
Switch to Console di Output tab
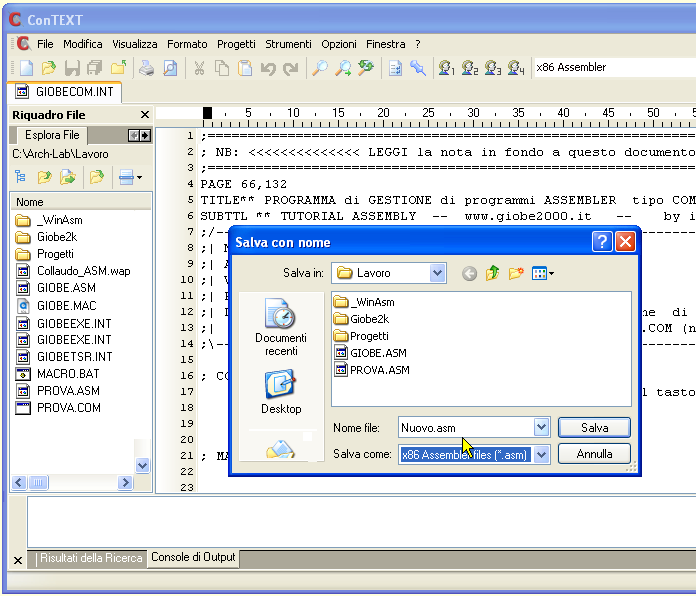click(x=193, y=557)
